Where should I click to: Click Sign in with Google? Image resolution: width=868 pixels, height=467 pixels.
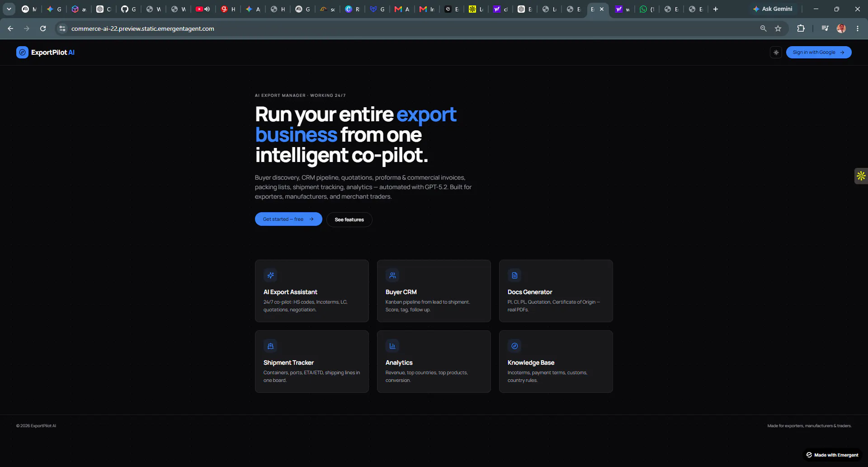tap(819, 52)
